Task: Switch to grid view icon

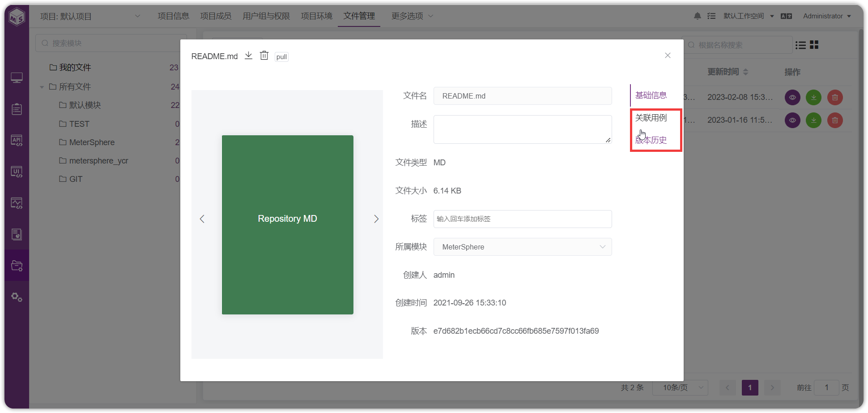Action: 814,45
